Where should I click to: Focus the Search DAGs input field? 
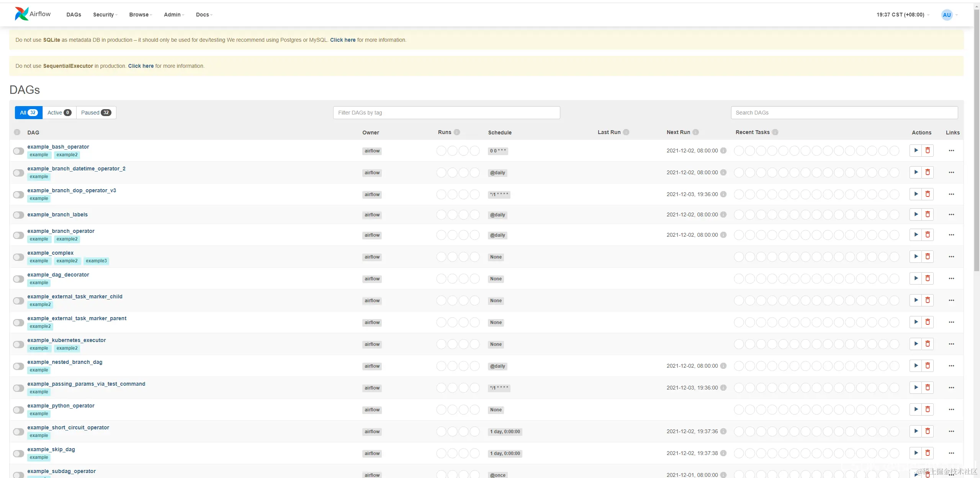point(844,113)
